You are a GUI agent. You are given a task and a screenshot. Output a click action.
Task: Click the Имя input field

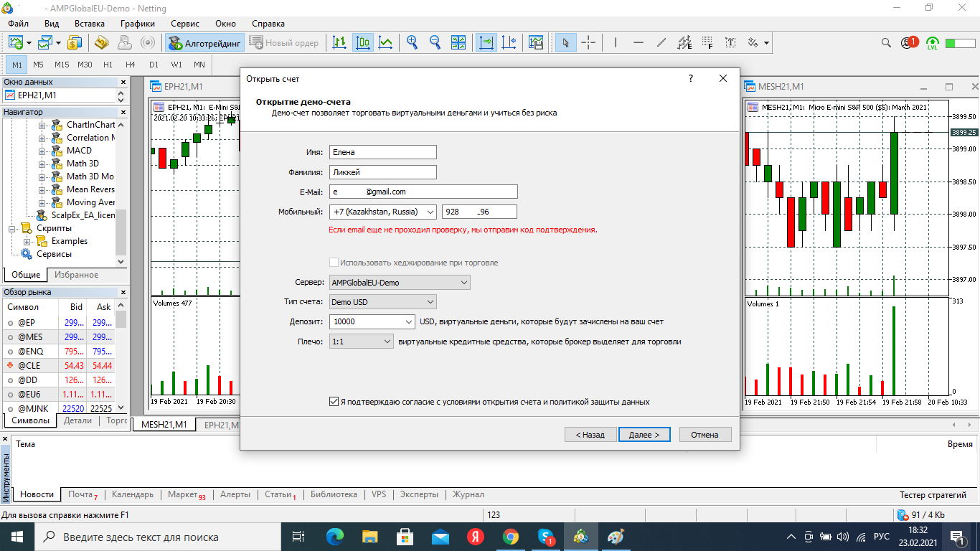pyautogui.click(x=383, y=152)
